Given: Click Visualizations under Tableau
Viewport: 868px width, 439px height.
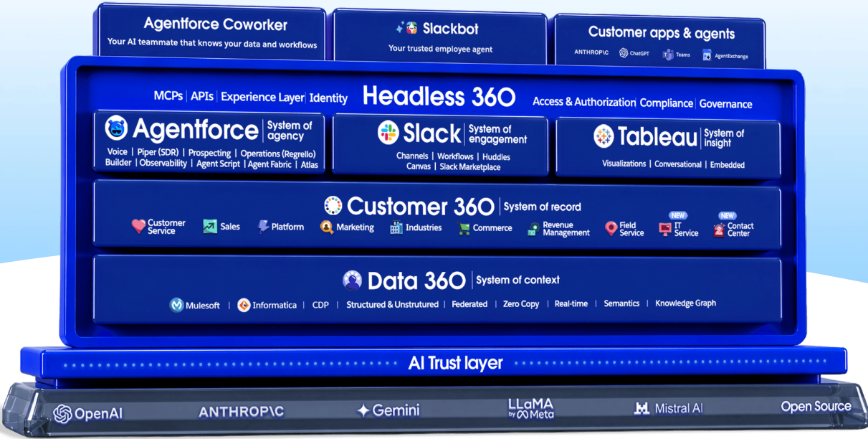Looking at the screenshot, I should 624,164.
